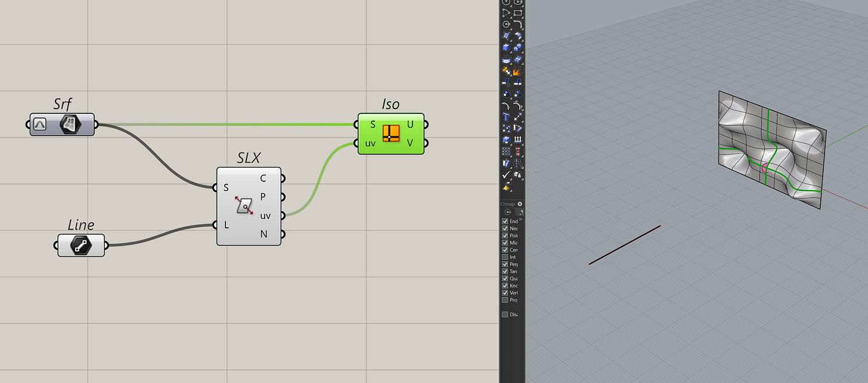The width and height of the screenshot is (868, 383).
Task: Enable the Int osnap checkbox
Action: tap(505, 257)
